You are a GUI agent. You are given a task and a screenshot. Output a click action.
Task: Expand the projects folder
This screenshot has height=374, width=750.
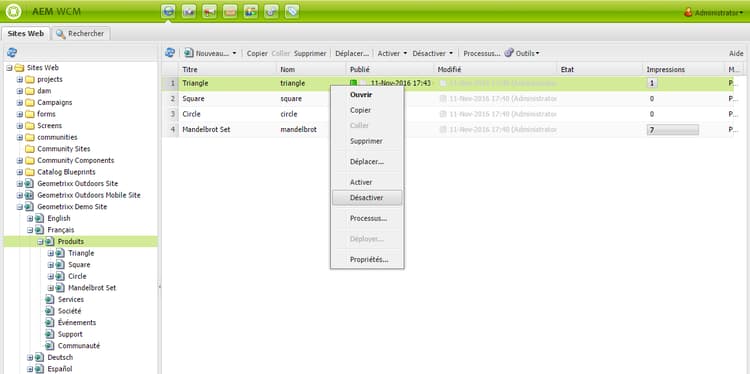[x=20, y=79]
